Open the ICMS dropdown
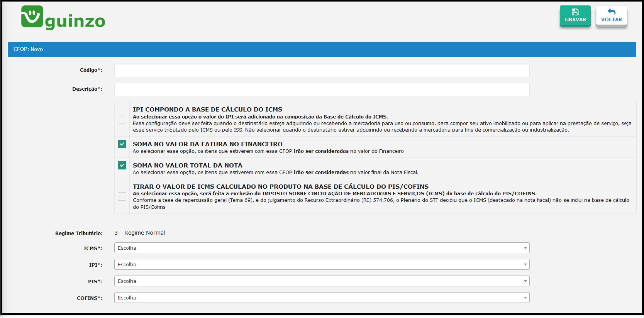 tap(322, 248)
